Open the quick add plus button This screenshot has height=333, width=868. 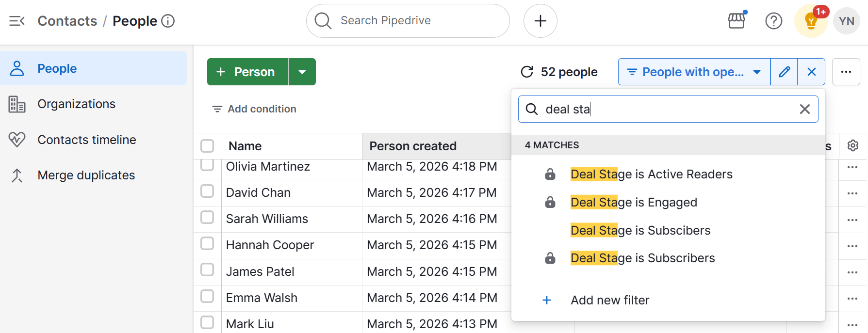(x=540, y=21)
